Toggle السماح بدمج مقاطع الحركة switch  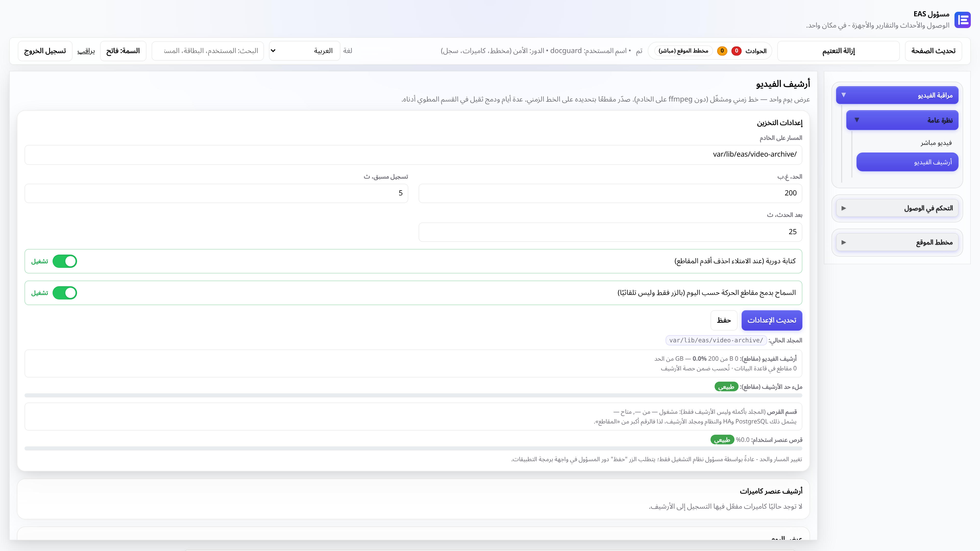coord(65,293)
